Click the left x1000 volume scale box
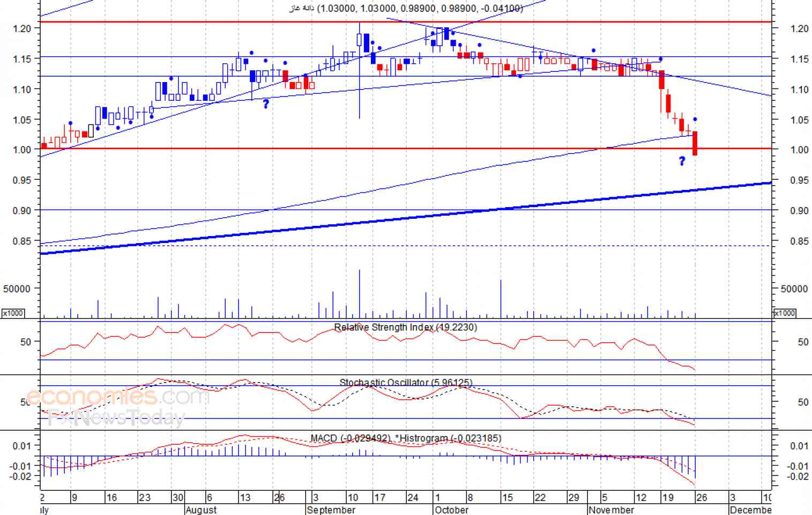812x515 pixels. (13, 313)
